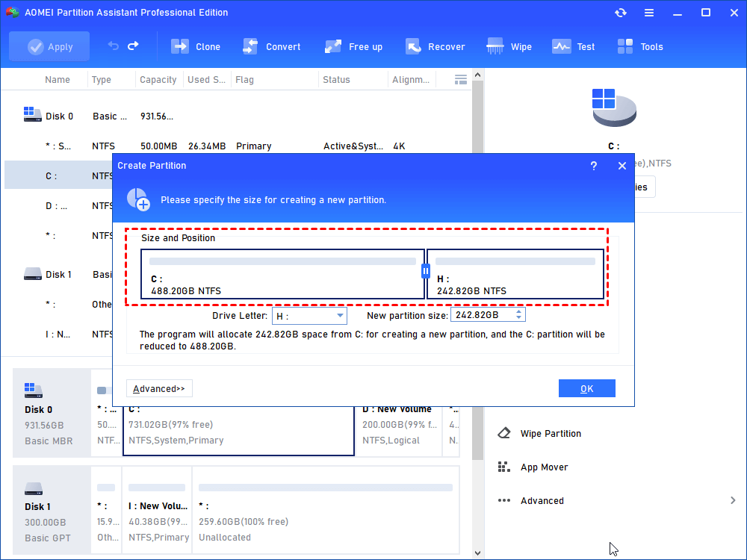Sort by the Status column header
The image size is (747, 560).
[x=336, y=80]
